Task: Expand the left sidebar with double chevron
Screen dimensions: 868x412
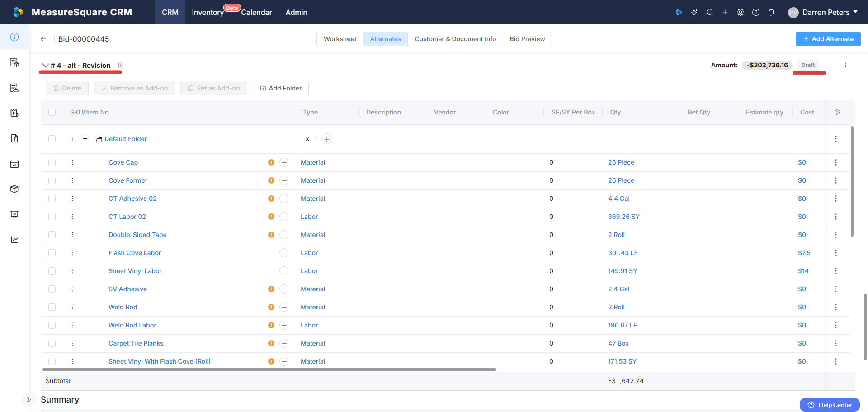Action: [28, 399]
